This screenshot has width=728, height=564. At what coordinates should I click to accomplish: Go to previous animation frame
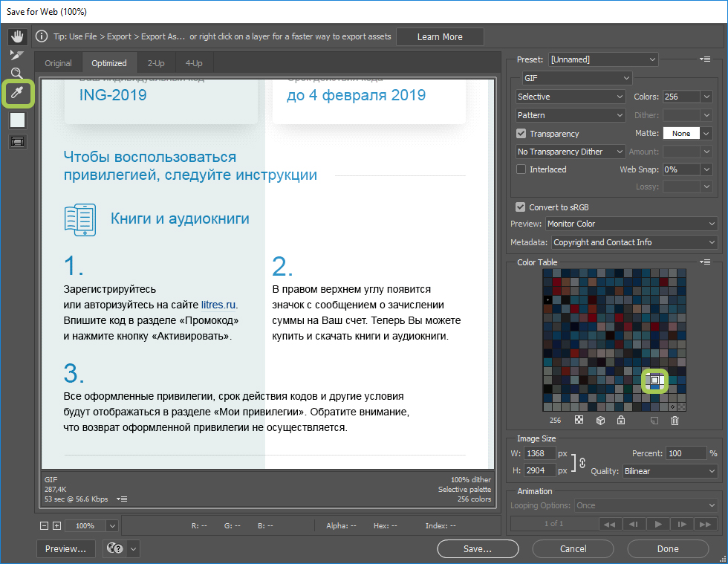633,524
